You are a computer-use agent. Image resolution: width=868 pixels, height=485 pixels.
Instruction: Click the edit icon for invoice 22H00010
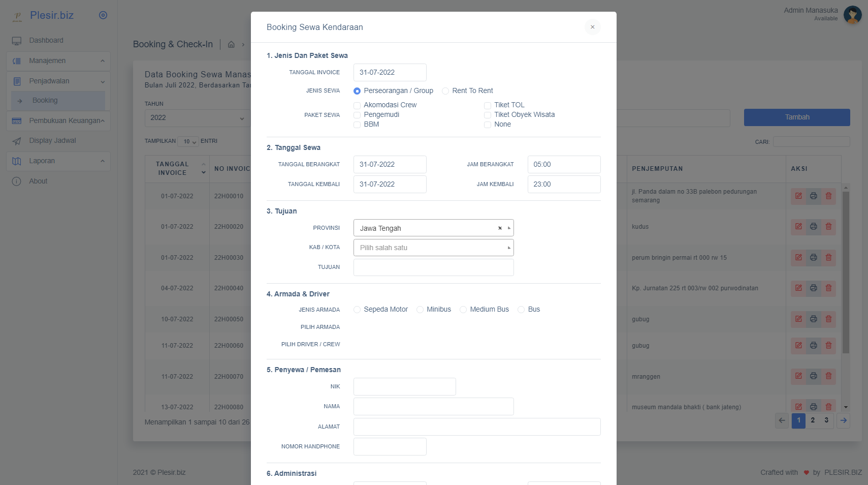[798, 196]
